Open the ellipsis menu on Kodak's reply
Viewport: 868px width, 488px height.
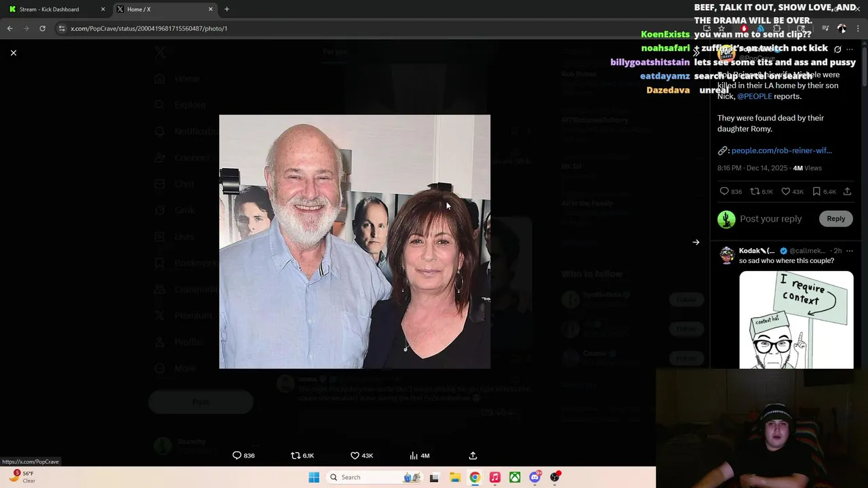(850, 251)
